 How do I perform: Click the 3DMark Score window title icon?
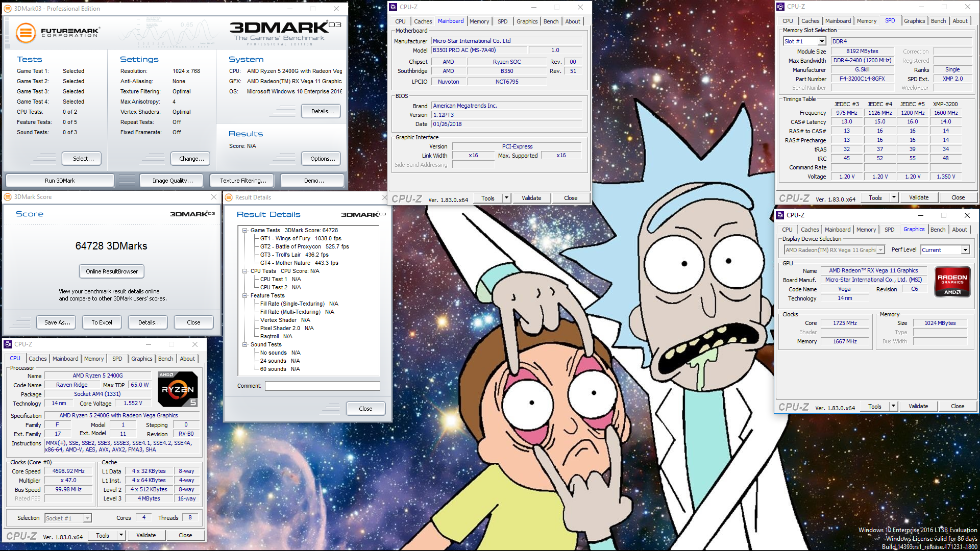pyautogui.click(x=8, y=197)
